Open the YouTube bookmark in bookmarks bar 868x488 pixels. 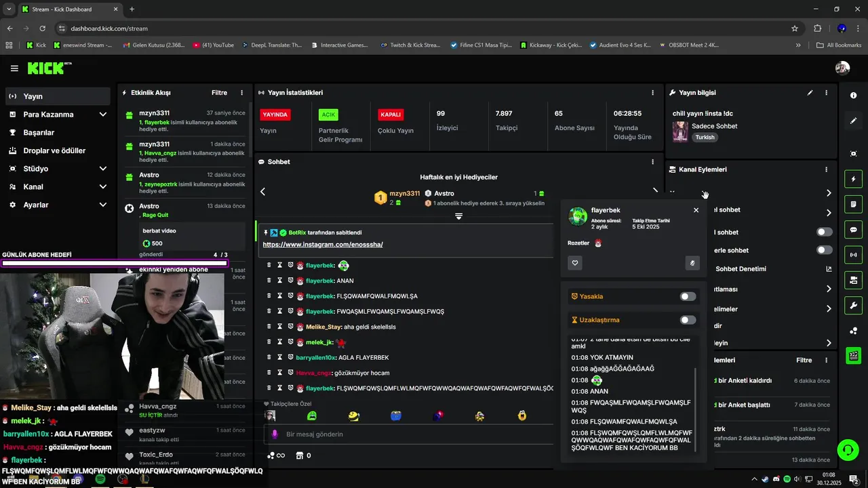click(214, 45)
